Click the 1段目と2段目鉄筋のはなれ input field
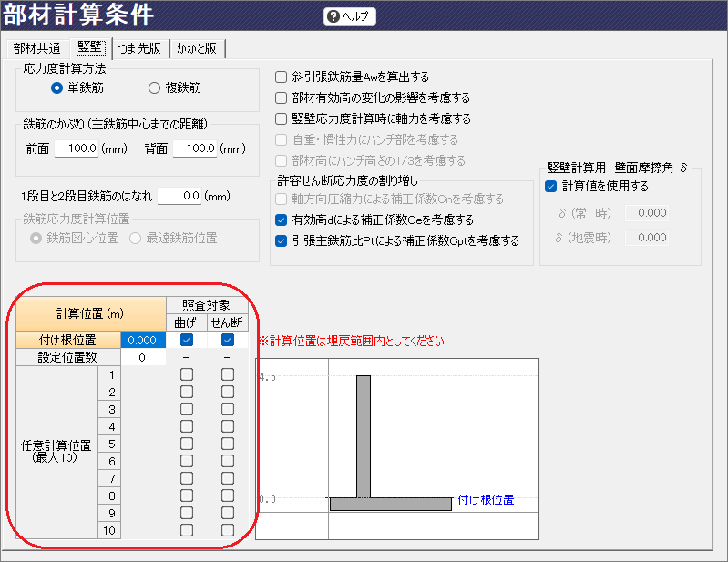Screen dimensions: 728x562 click(x=179, y=196)
